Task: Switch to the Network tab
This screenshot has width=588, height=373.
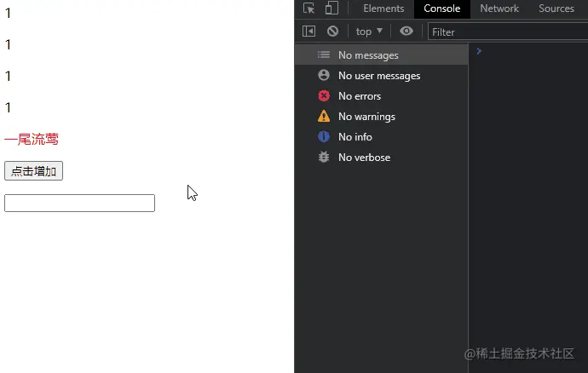Action: pos(499,9)
